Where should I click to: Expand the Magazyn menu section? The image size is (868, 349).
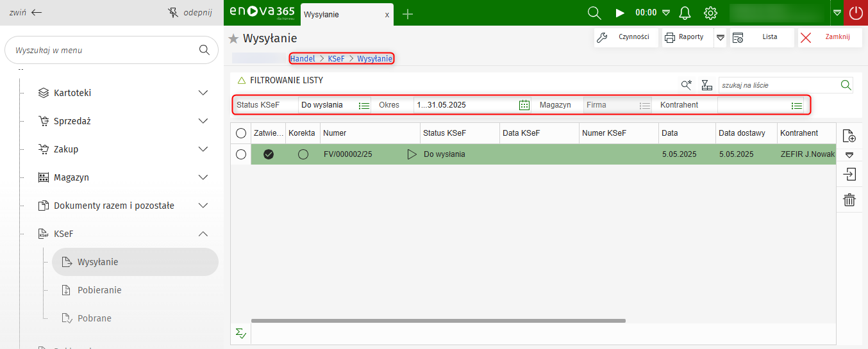point(203,177)
